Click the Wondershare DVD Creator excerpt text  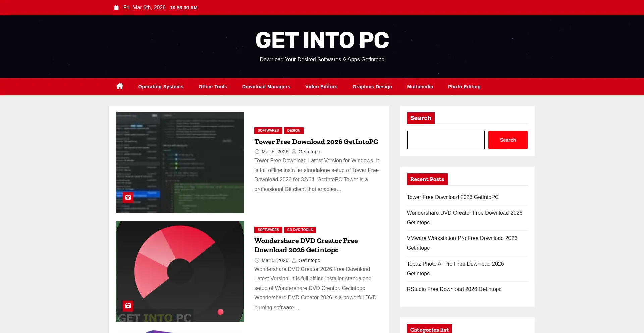pos(315,288)
